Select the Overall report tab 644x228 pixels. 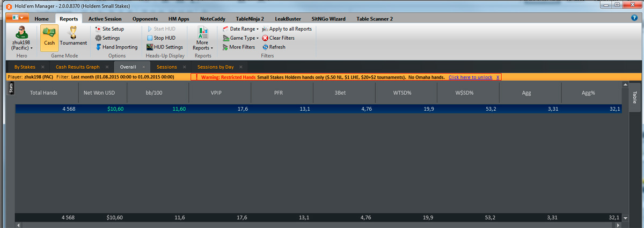[128, 67]
